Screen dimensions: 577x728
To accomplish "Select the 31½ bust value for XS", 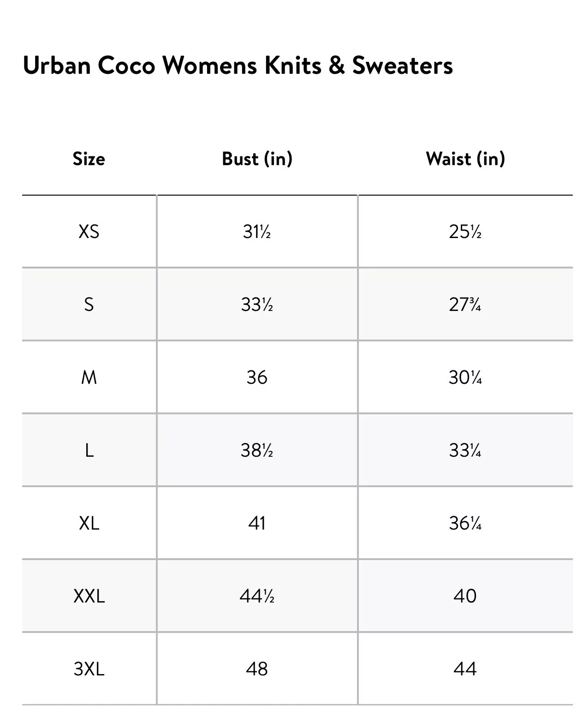I will (x=257, y=231).
